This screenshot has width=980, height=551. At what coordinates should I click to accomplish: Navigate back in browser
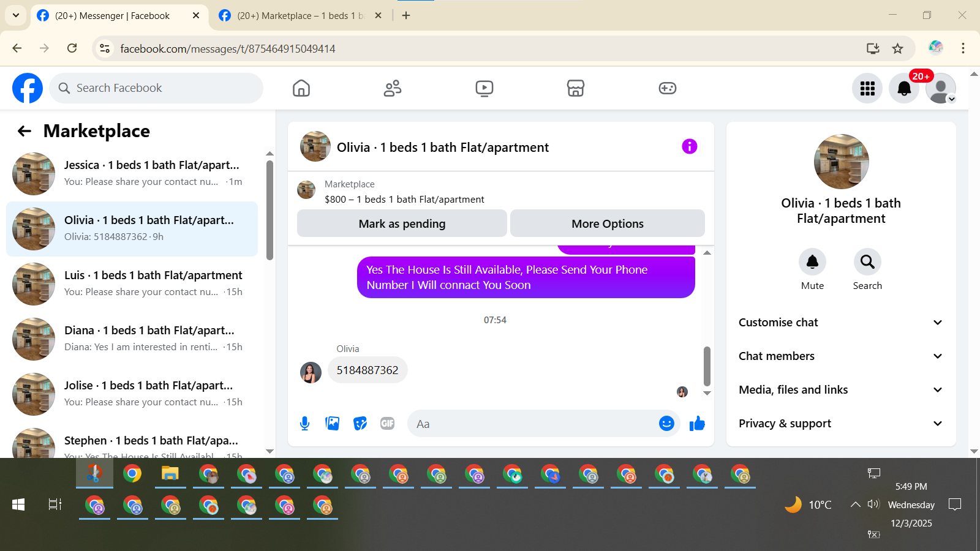[x=17, y=48]
